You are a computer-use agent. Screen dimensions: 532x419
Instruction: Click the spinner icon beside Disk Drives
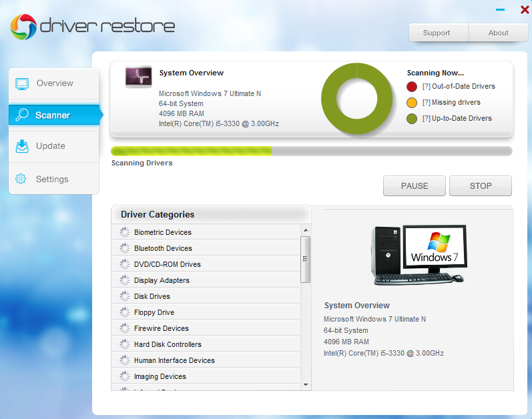[125, 296]
